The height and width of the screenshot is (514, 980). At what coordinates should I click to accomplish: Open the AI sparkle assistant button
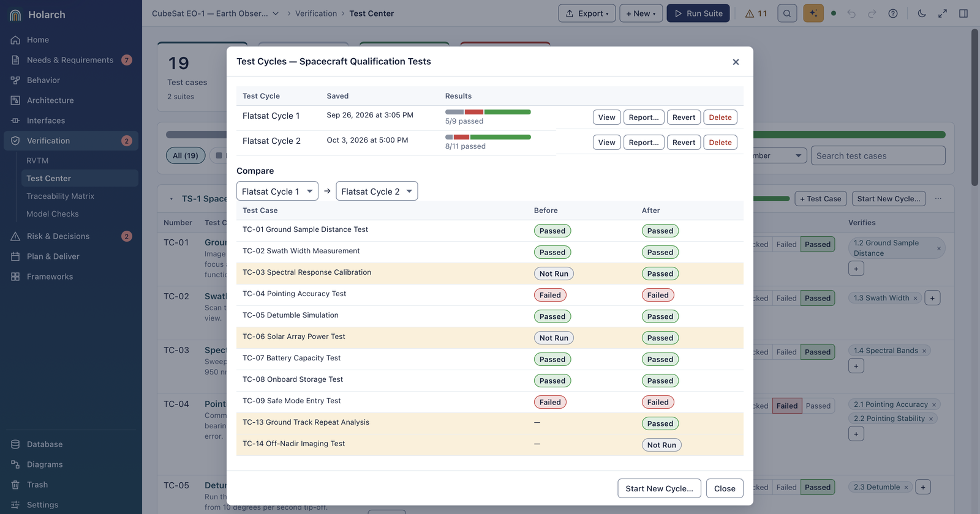point(813,13)
